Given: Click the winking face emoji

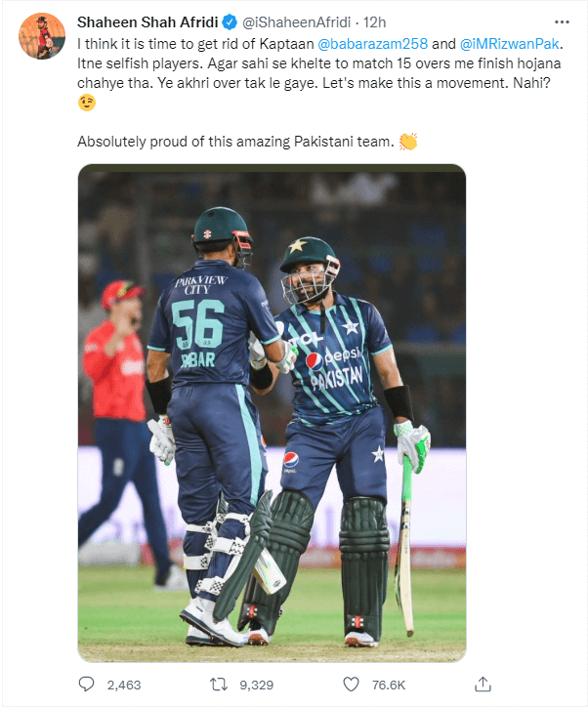Looking at the screenshot, I should [87, 103].
